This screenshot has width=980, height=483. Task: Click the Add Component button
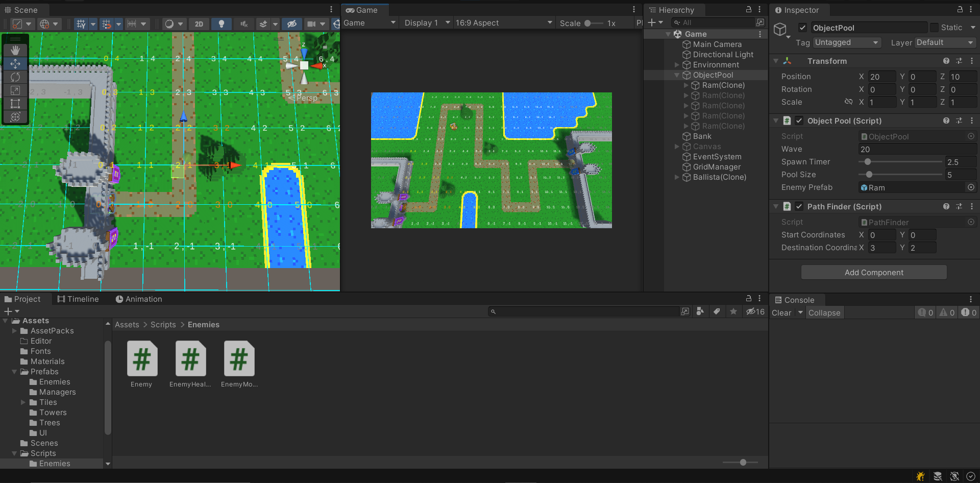(874, 272)
